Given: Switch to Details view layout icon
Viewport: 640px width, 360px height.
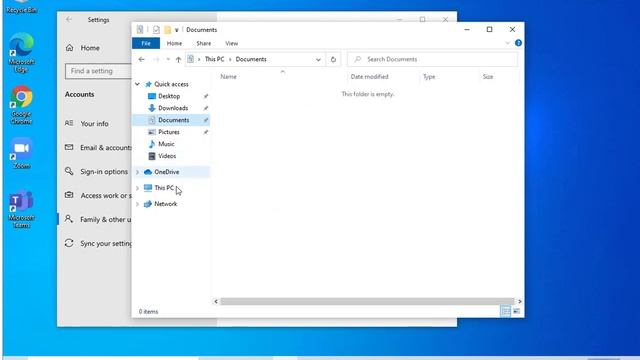Looking at the screenshot, I should pyautogui.click(x=505, y=311).
